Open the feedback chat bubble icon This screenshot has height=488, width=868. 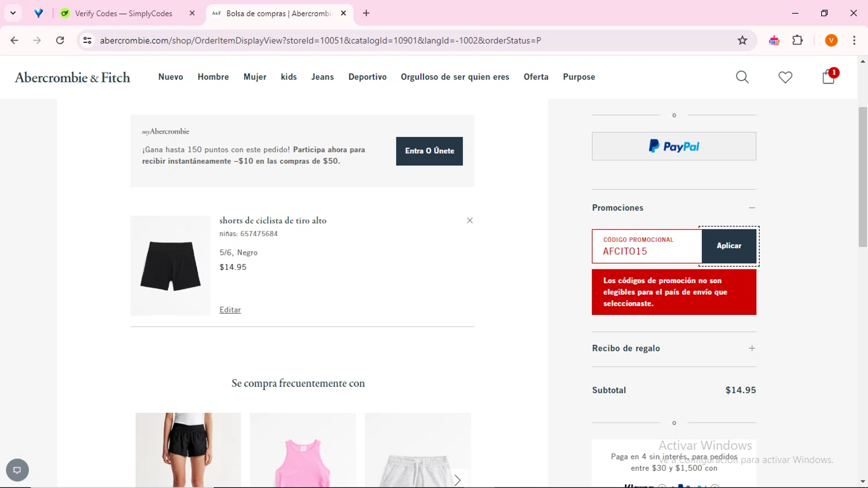coord(17,470)
